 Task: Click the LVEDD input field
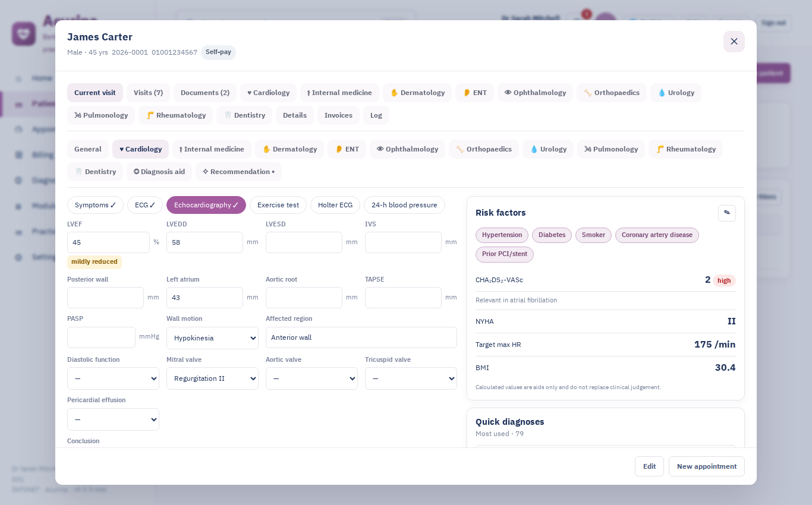[204, 242]
